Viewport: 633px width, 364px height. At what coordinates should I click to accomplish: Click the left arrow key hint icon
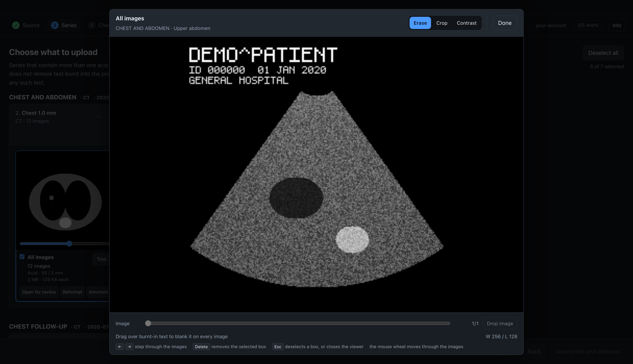[120, 347]
